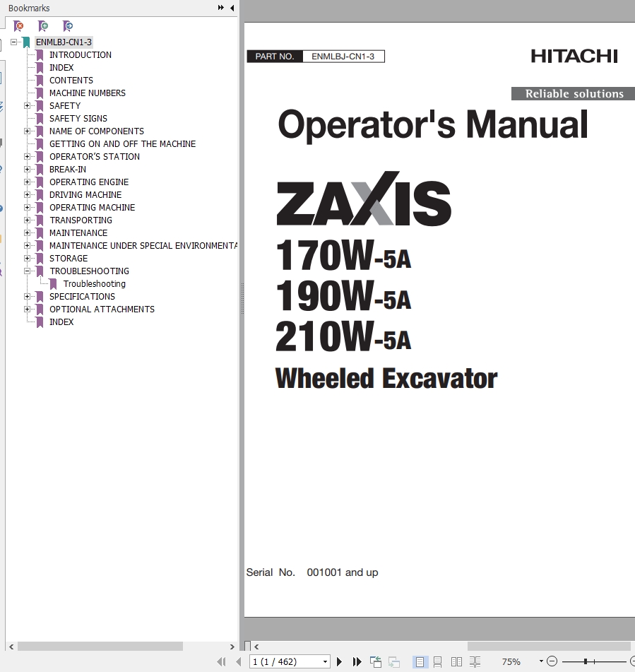The height and width of the screenshot is (672, 635).
Task: Open the SPECIFICATIONS bookmark label
Action: coord(82,296)
